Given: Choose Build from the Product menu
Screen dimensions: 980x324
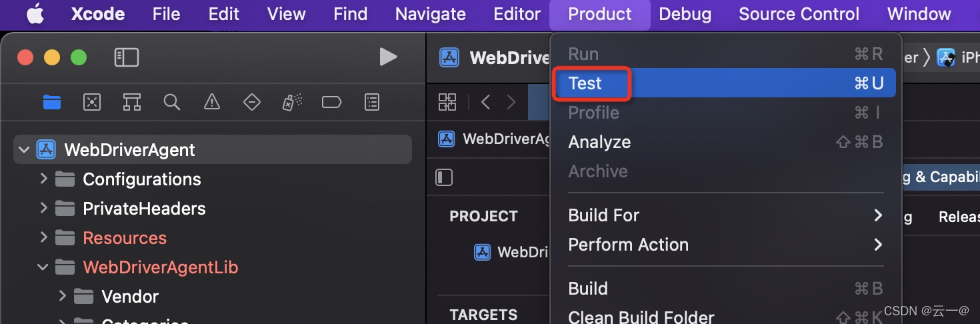Looking at the screenshot, I should tap(725, 289).
